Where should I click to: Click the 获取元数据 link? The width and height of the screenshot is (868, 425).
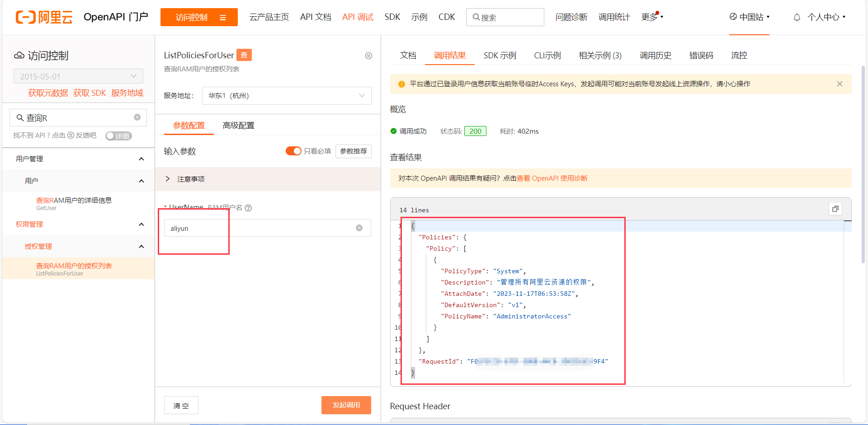(x=48, y=93)
